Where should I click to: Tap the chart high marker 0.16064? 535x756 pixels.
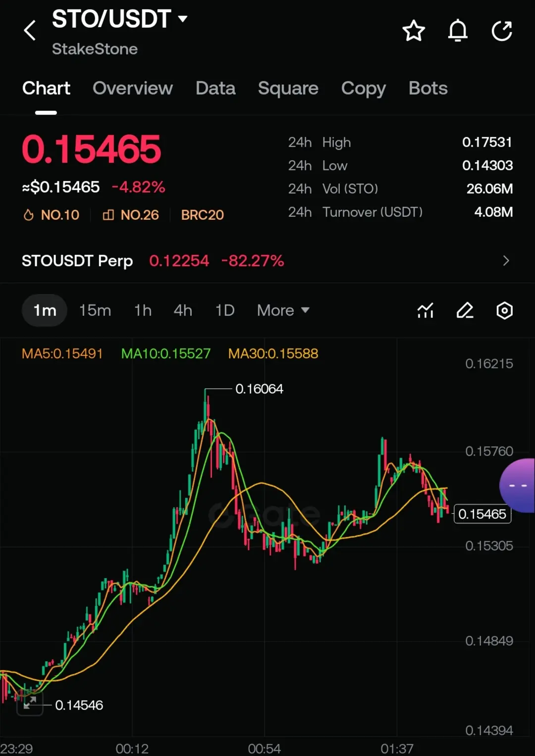259,389
